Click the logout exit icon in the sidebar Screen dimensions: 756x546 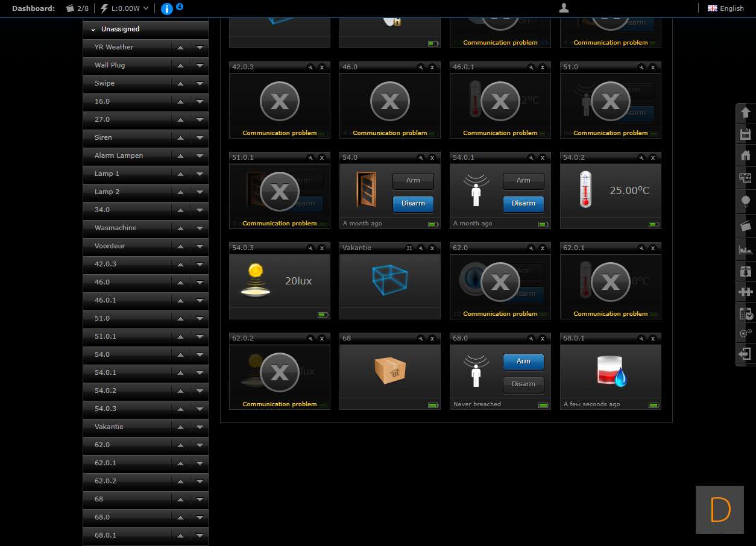click(745, 354)
